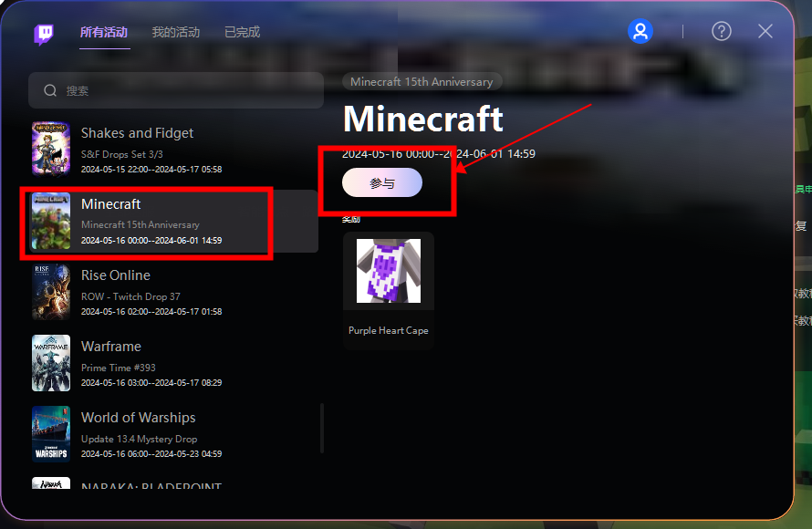Click the S&F Drops Set 3/3 subtitle

click(x=121, y=154)
